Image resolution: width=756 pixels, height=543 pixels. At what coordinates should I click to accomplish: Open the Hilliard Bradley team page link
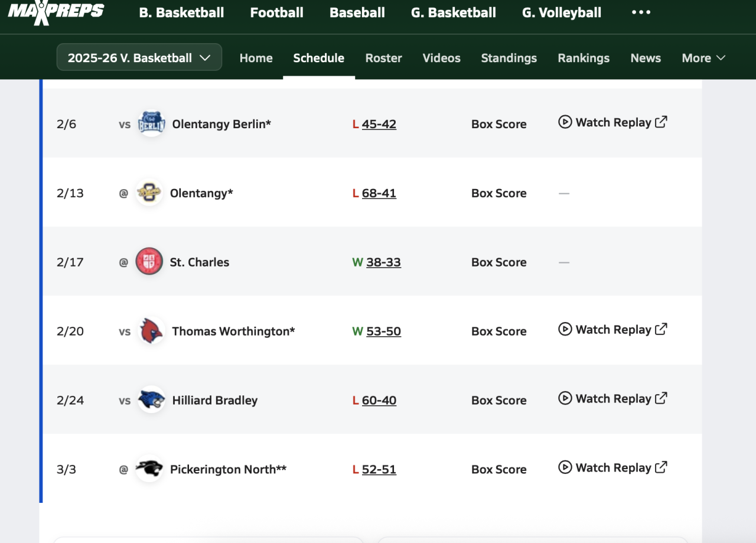coord(214,400)
